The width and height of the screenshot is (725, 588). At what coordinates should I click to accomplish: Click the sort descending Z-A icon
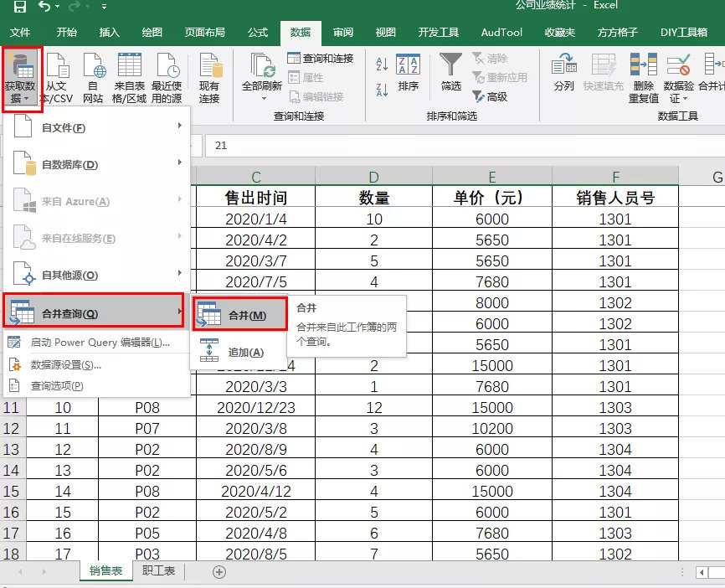382,90
